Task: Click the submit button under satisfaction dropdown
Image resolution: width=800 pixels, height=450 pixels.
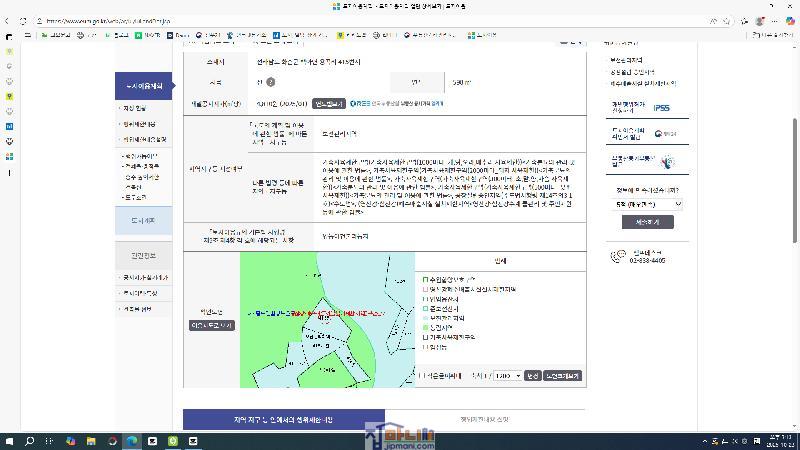Action: click(x=648, y=222)
